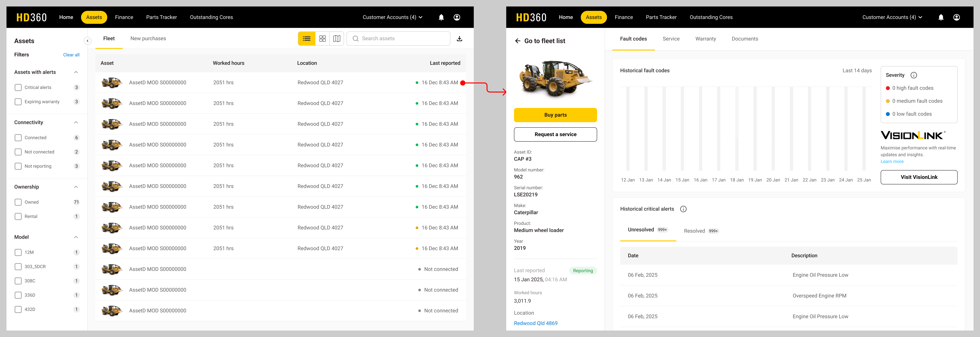Click the back arrow to fleet list
980x337 pixels.
(x=517, y=41)
